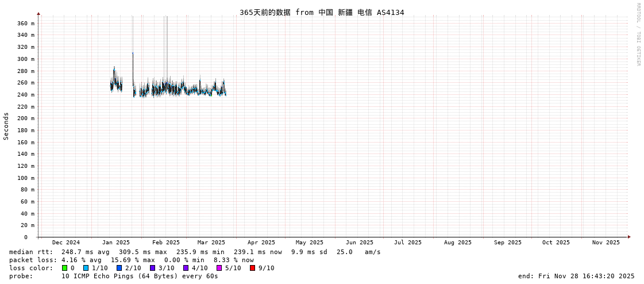Image resolution: width=644 pixels, height=284 pixels.
Task: Click the 239.1 ms now value
Action: tap(258, 252)
